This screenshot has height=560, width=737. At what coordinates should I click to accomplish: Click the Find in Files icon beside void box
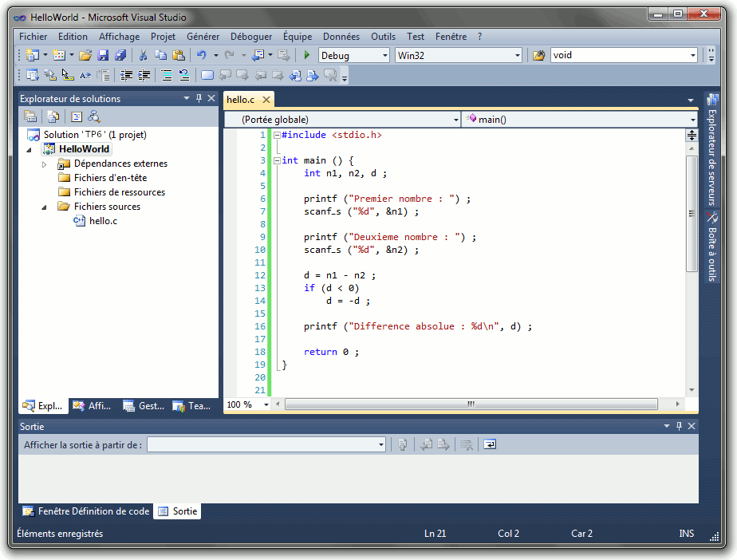[x=538, y=56]
